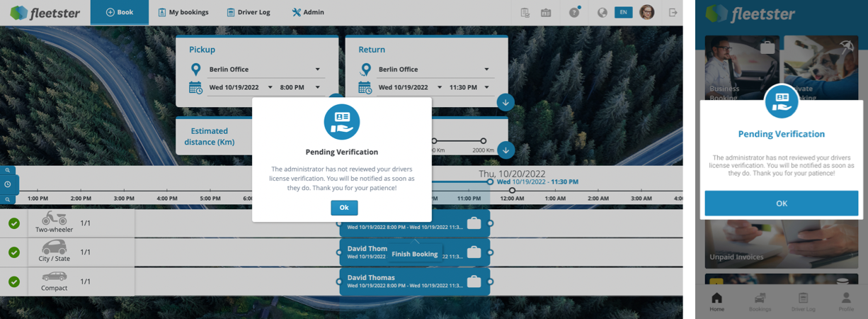Viewport: 868px width, 319px height.
Task: Go to Bookings in mobile bottom navigation
Action: click(x=760, y=302)
